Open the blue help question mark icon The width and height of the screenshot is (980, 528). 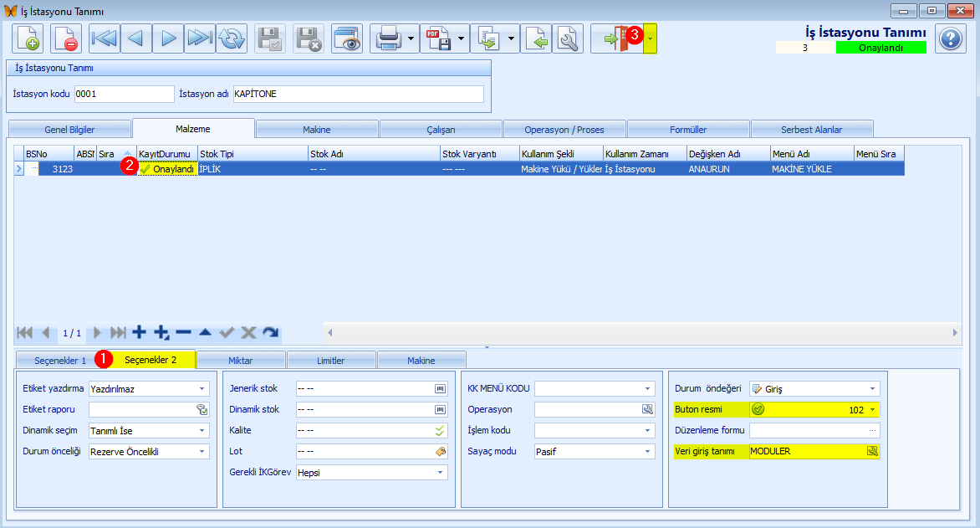click(951, 38)
